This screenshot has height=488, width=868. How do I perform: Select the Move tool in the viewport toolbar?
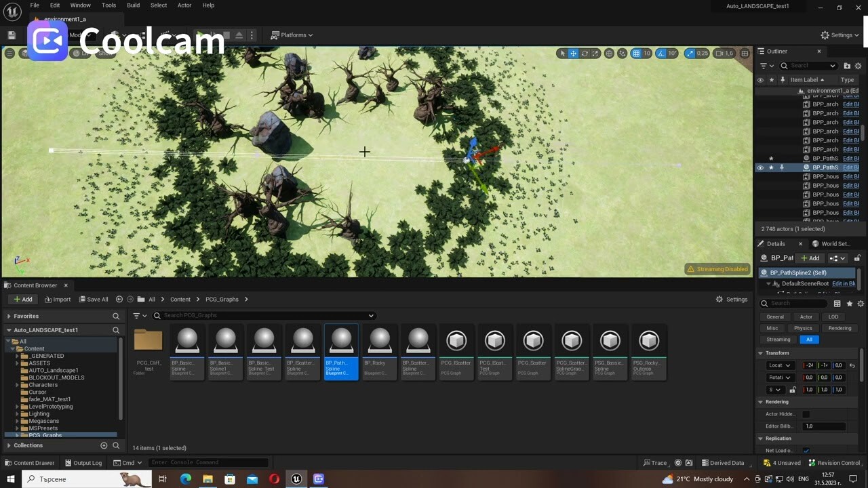(573, 53)
